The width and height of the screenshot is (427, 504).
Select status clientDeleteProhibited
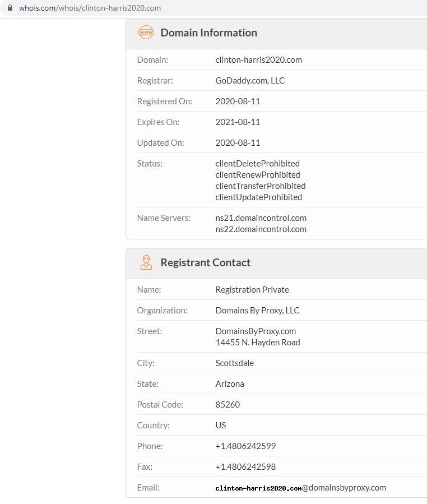258,164
